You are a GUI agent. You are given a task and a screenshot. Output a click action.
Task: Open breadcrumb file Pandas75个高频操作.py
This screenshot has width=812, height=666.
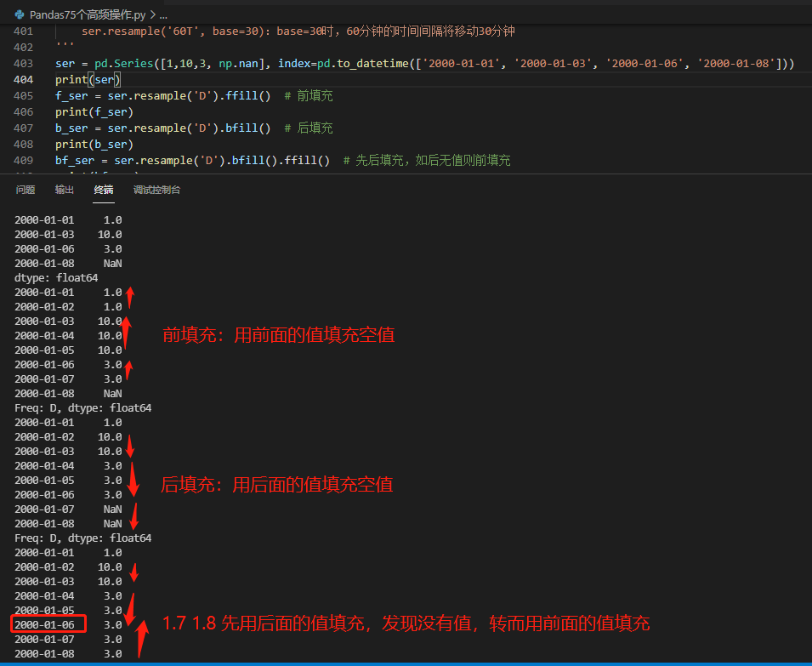(x=87, y=15)
